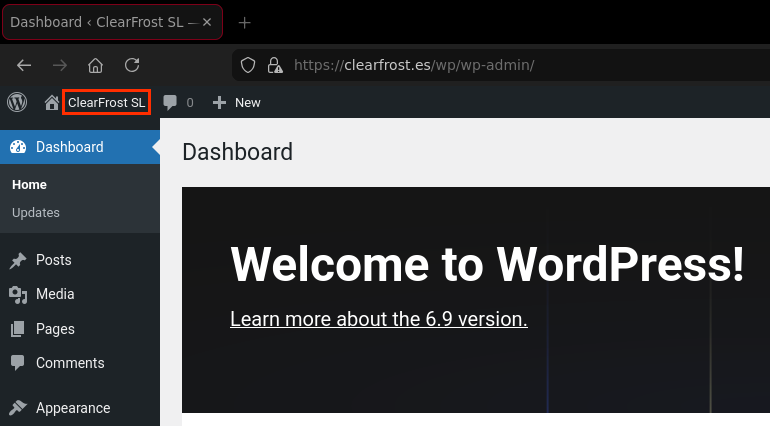Select the Home submenu item
Image resolution: width=770 pixels, height=426 pixels.
tap(29, 185)
